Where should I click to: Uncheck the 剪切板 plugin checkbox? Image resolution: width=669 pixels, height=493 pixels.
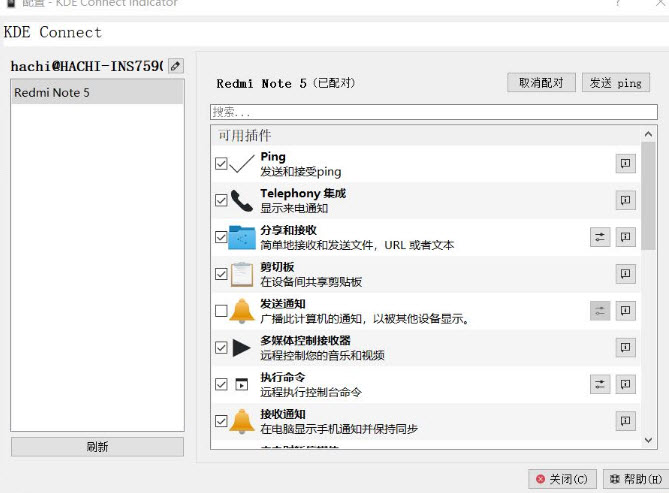click(221, 274)
